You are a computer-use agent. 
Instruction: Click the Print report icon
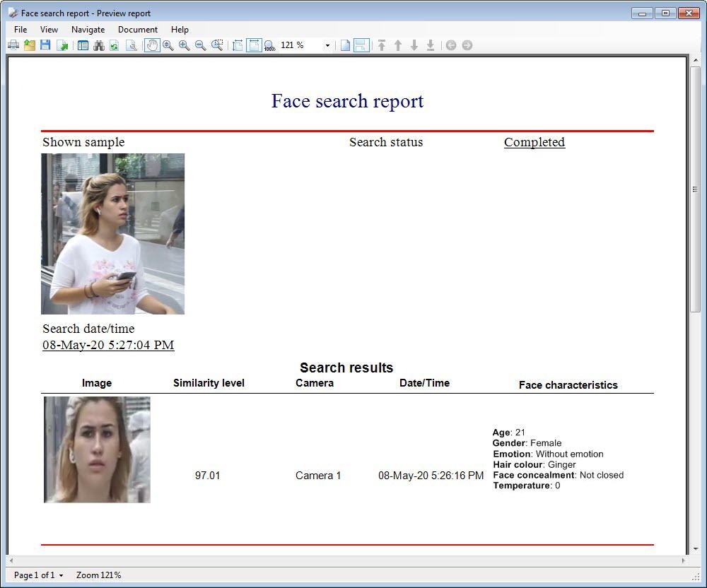(13, 45)
